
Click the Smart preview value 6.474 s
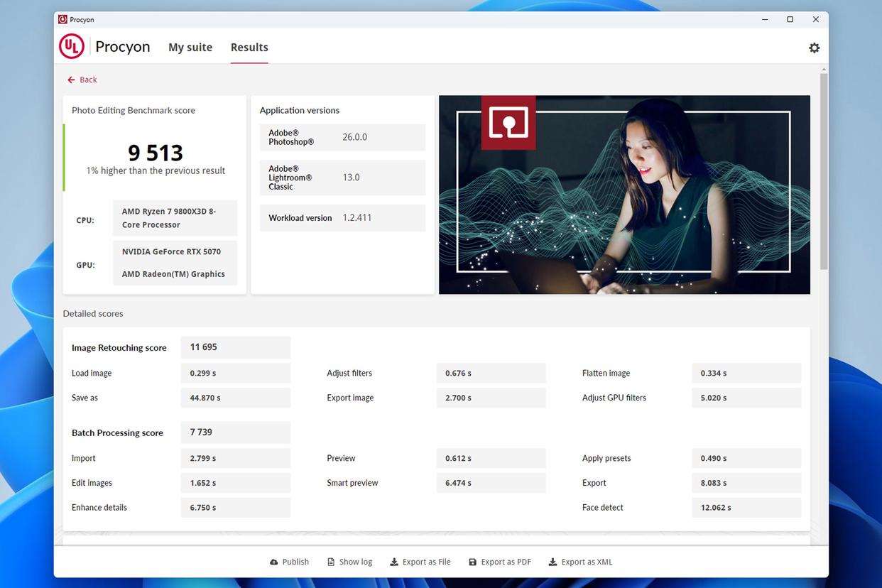click(491, 483)
